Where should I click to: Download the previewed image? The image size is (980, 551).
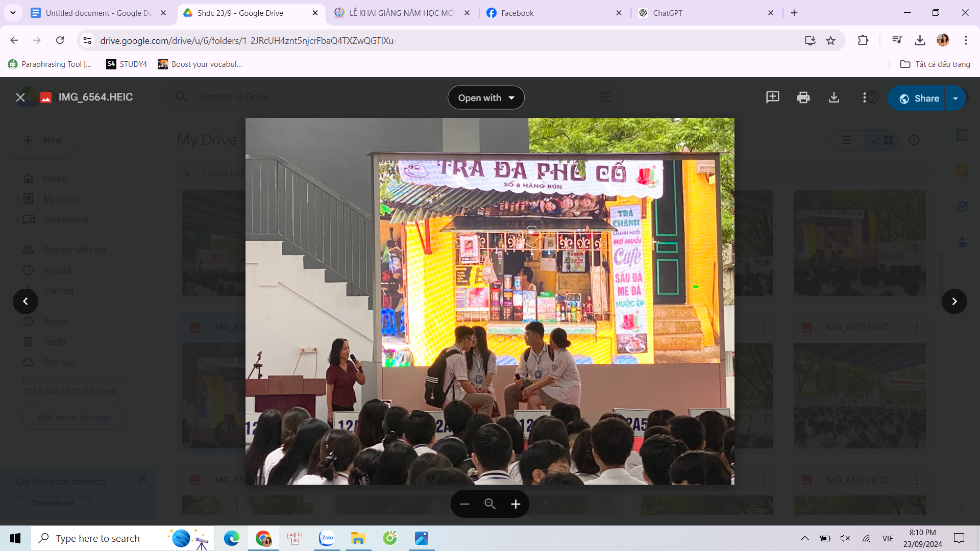834,97
